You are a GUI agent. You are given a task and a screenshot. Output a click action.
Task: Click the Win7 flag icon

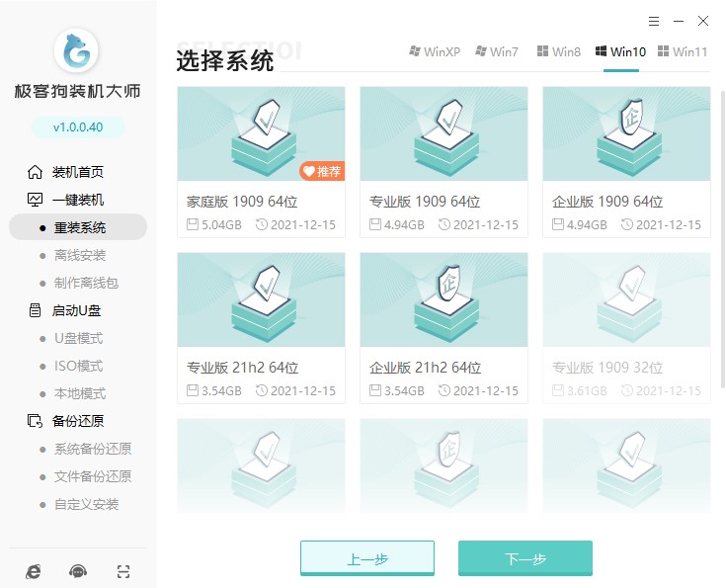481,51
